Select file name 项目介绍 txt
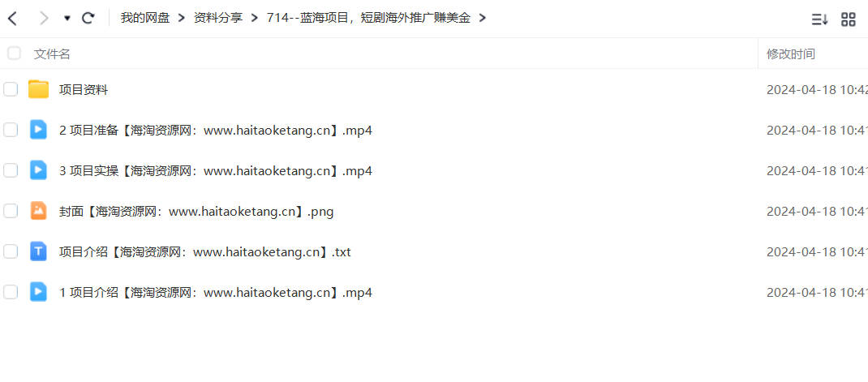Screen dimensions: 868x382 [205, 252]
